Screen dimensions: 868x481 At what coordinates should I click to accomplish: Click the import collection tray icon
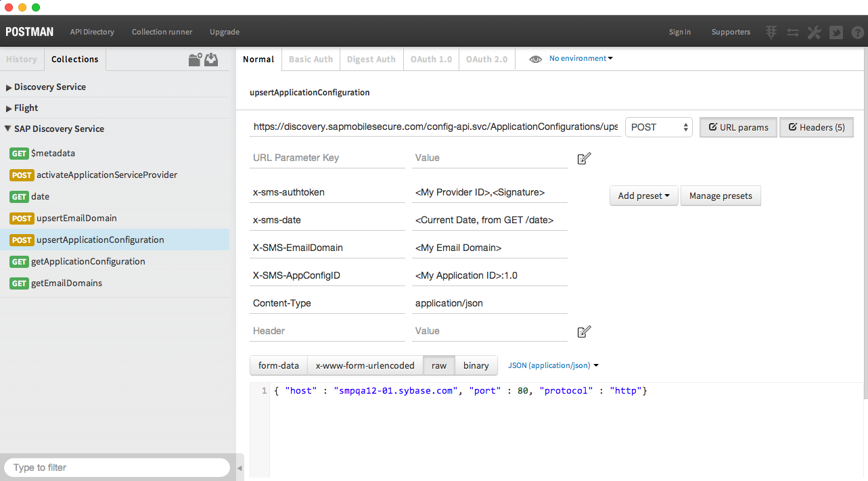tap(212, 60)
